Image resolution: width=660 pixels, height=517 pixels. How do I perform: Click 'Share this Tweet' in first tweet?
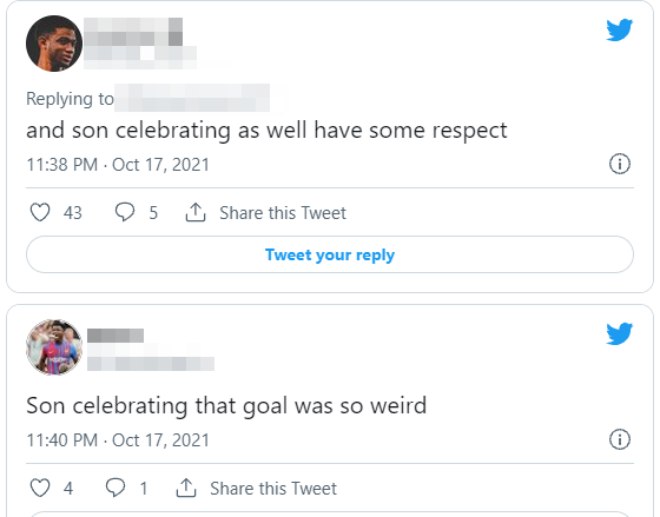click(282, 213)
